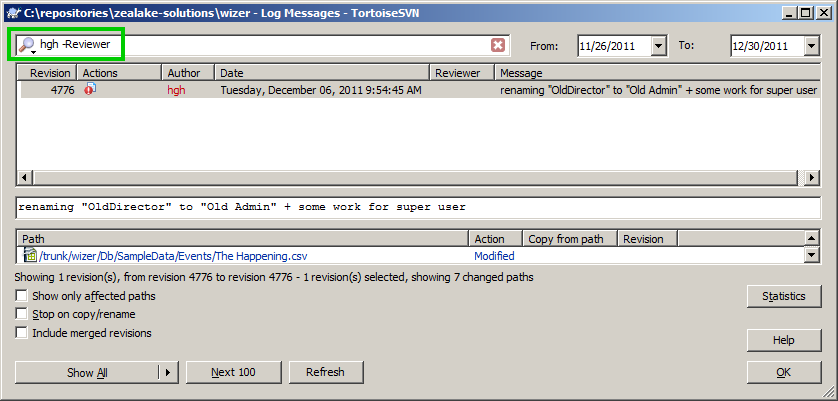Click the commit message text box

tap(418, 207)
